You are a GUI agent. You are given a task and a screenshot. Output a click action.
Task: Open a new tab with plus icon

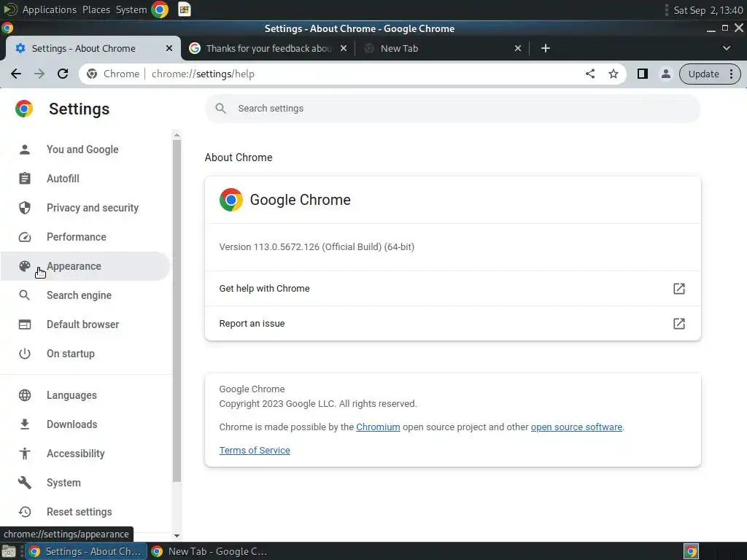[546, 48]
